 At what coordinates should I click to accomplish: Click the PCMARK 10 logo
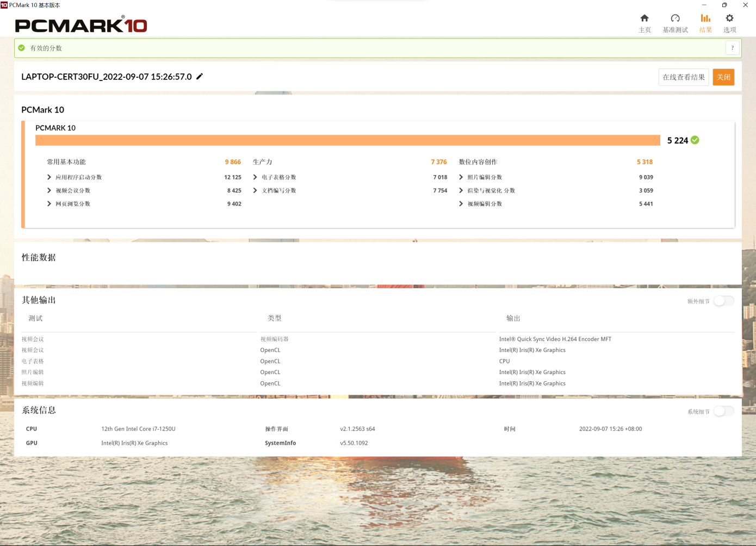tap(81, 24)
